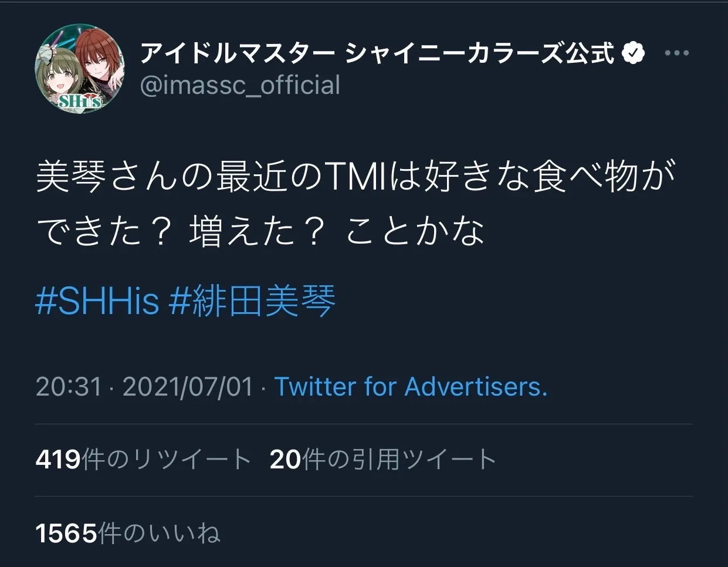Screen dimensions: 728x567
Task: Open the three-dot more options menu
Action: coord(676,53)
